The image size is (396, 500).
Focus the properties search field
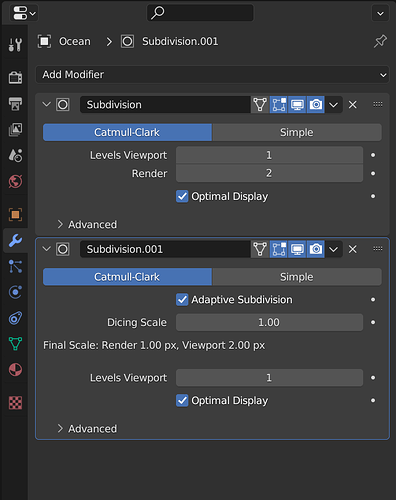pos(200,13)
